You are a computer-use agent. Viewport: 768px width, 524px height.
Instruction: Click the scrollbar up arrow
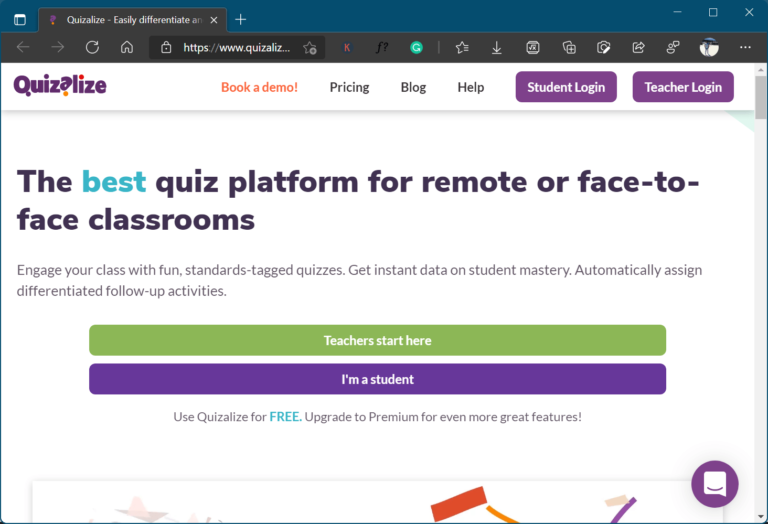pyautogui.click(x=761, y=70)
